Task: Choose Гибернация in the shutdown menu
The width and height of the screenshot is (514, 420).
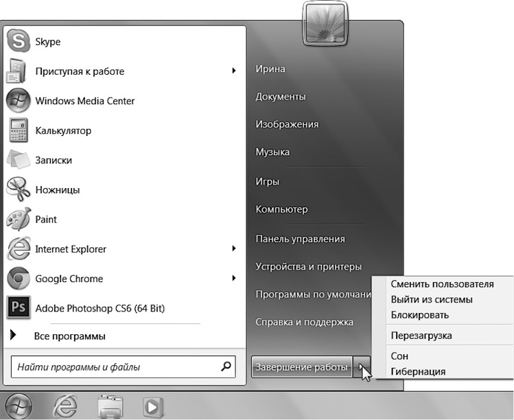Action: (417, 371)
